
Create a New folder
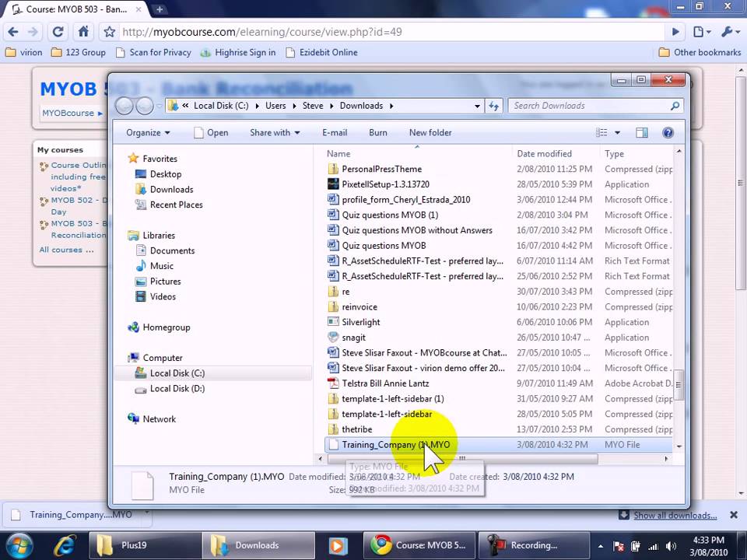coord(430,133)
